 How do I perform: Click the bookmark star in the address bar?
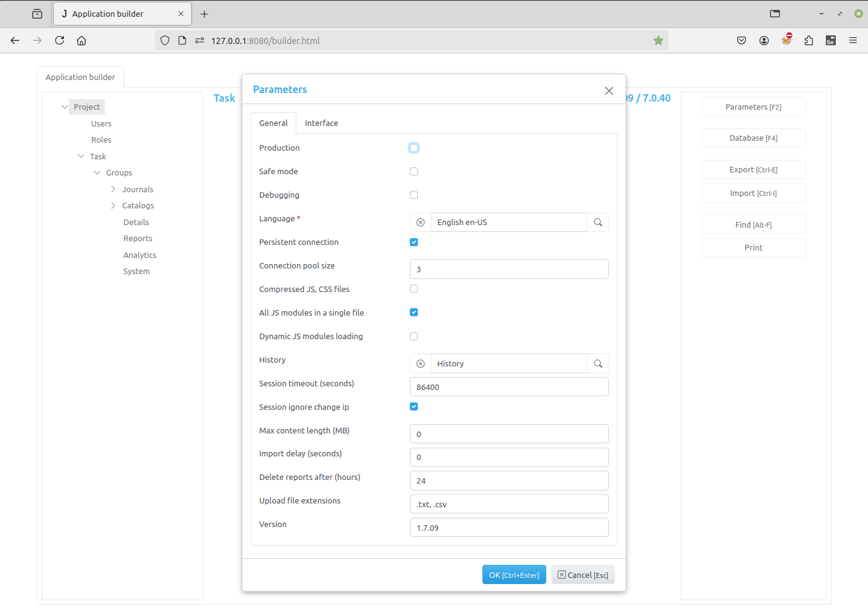coord(658,40)
